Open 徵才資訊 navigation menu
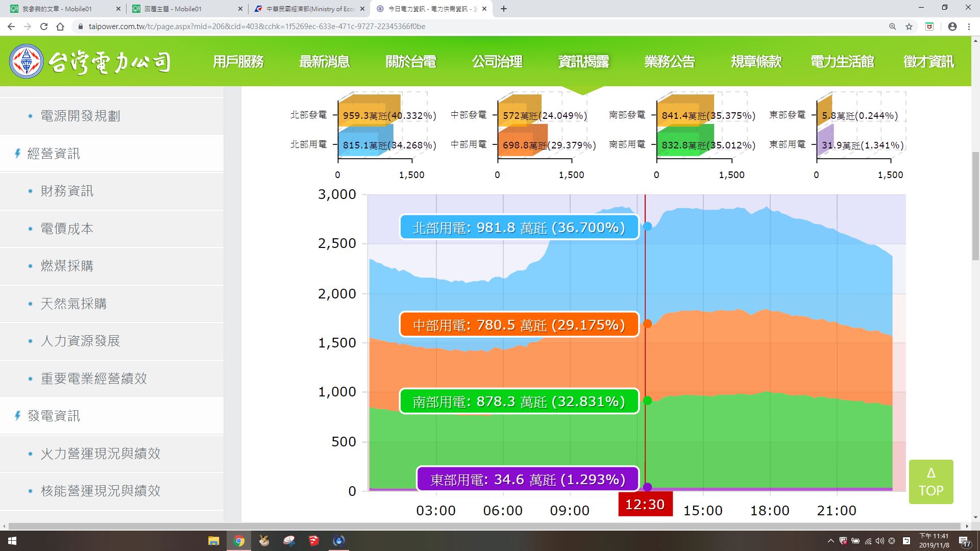This screenshot has width=980, height=551. pos(928,62)
